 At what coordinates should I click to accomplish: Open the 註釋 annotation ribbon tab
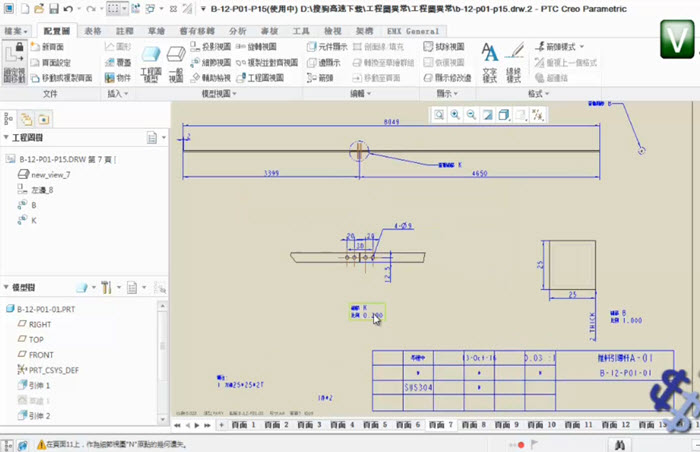pos(125,31)
